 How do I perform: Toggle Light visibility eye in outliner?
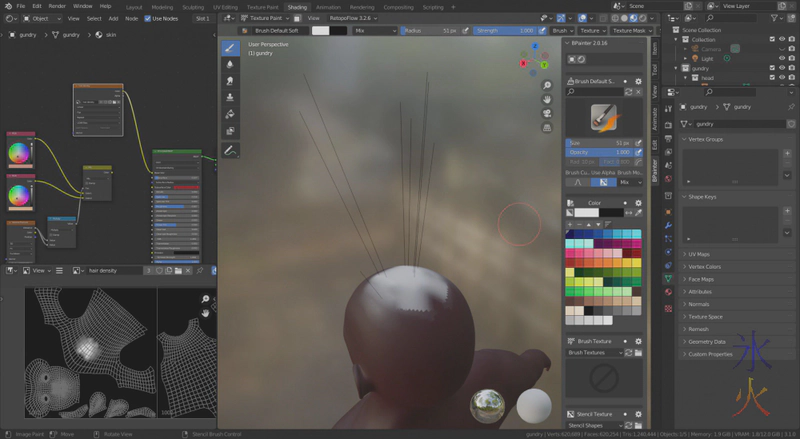click(x=781, y=59)
